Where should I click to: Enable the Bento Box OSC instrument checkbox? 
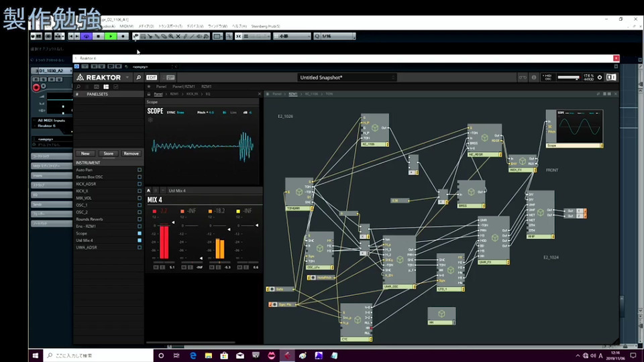140,177
